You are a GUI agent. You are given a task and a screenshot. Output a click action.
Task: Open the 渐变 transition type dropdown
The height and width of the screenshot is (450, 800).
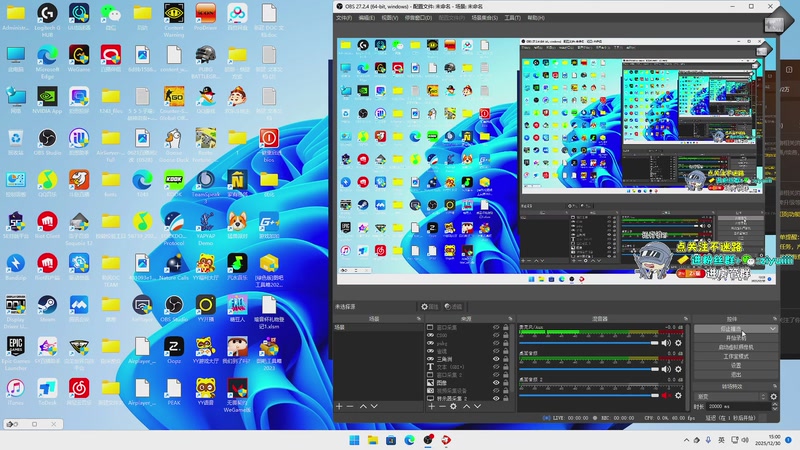pos(731,396)
